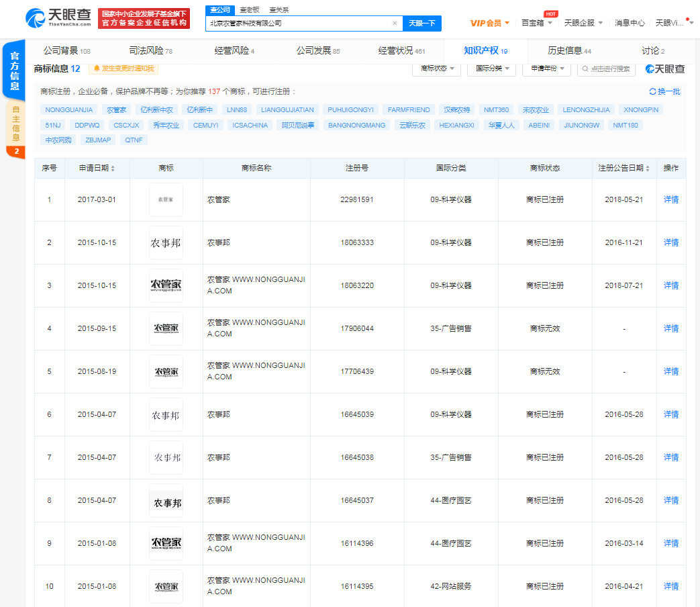Select the 查老板 search mode tab

click(250, 10)
